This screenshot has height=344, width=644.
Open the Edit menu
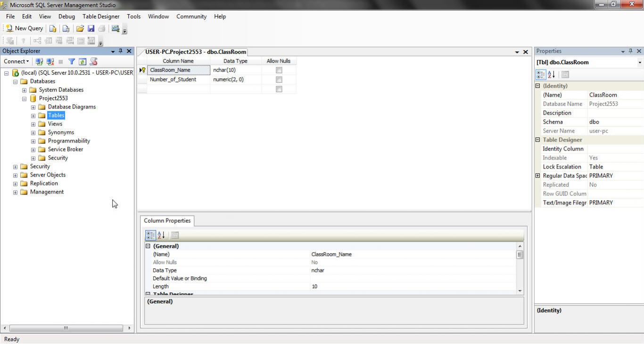[x=27, y=16]
